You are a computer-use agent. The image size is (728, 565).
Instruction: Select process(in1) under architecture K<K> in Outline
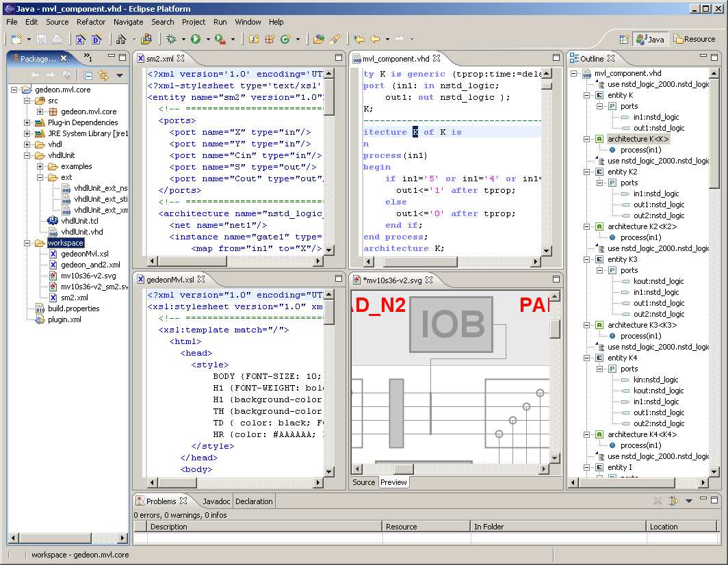640,150
